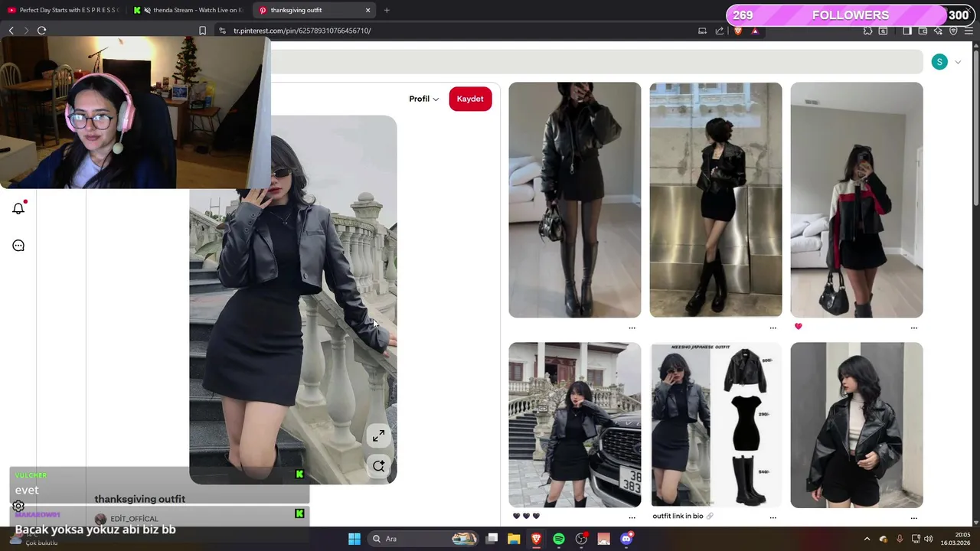The image size is (980, 551).
Task: Go back in browser history
Action: point(11,31)
